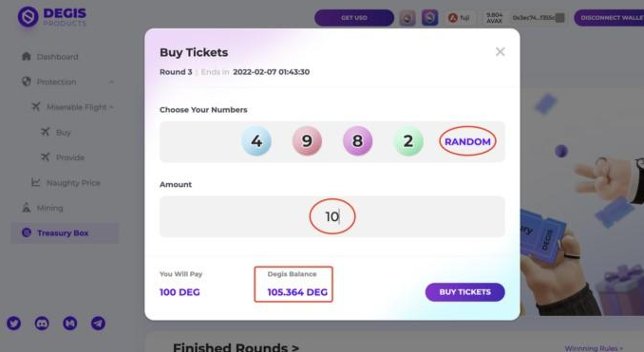
Task: Open the Discord social link icon
Action: 42,324
